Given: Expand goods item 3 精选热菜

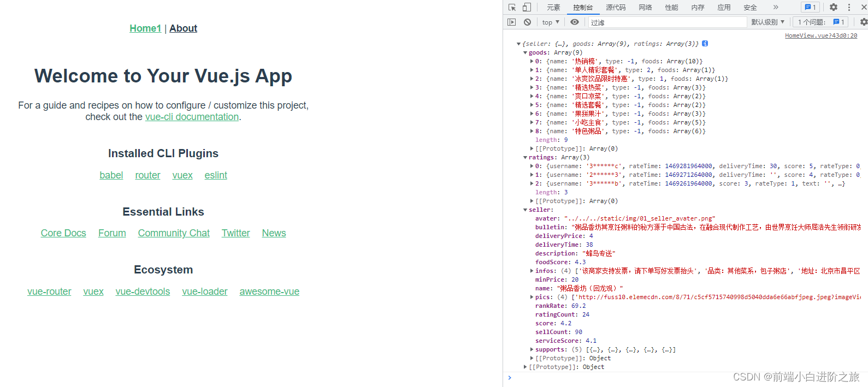Looking at the screenshot, I should tap(532, 87).
